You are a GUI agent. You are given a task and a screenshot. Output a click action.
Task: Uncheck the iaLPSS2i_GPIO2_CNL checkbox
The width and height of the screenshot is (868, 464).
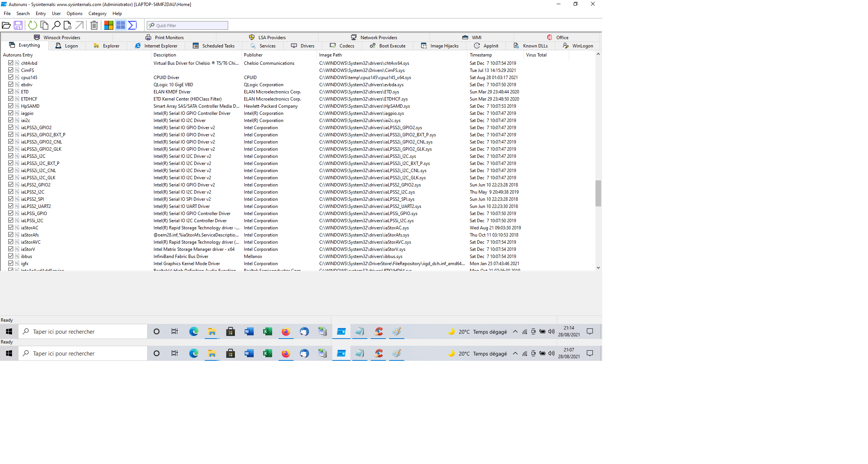[x=11, y=142]
